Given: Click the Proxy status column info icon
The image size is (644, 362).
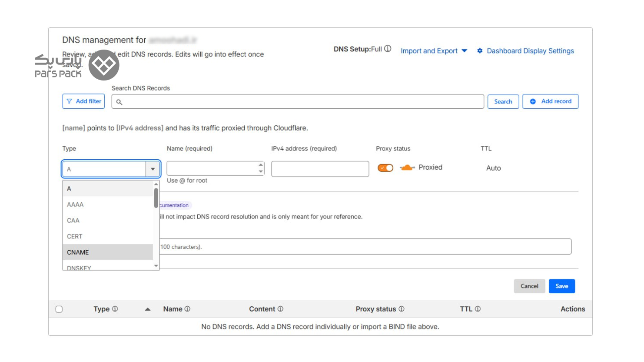Looking at the screenshot, I should pos(402,309).
